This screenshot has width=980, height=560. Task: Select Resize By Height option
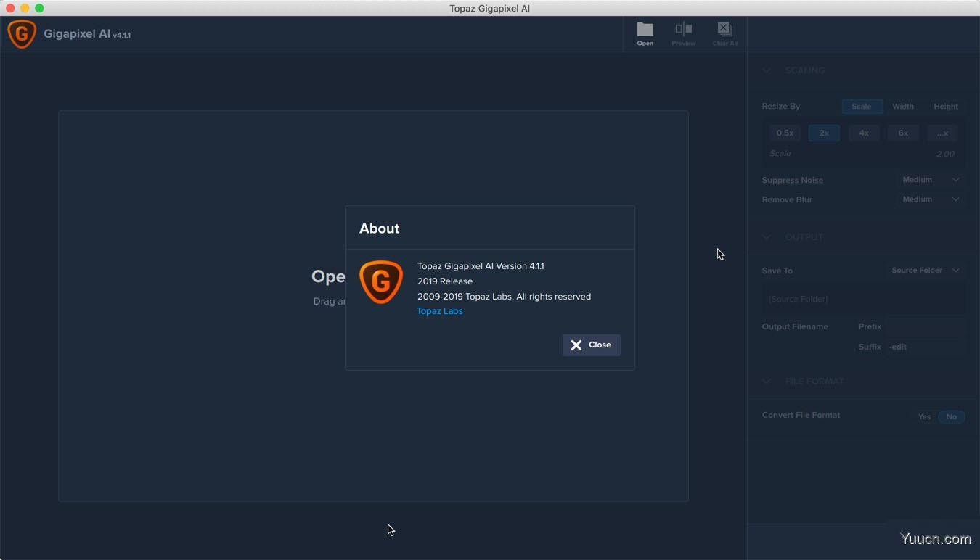tap(946, 107)
